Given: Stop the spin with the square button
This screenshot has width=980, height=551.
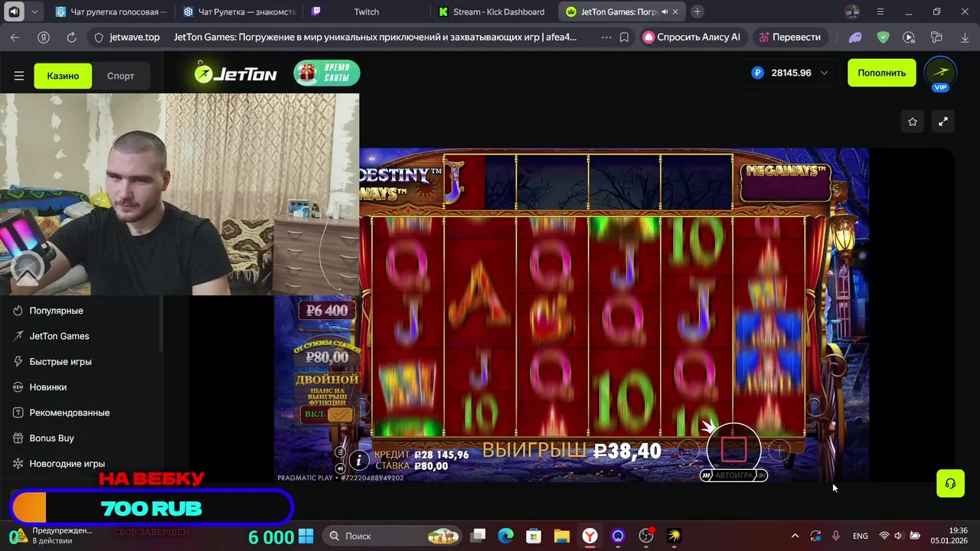Looking at the screenshot, I should [x=733, y=450].
